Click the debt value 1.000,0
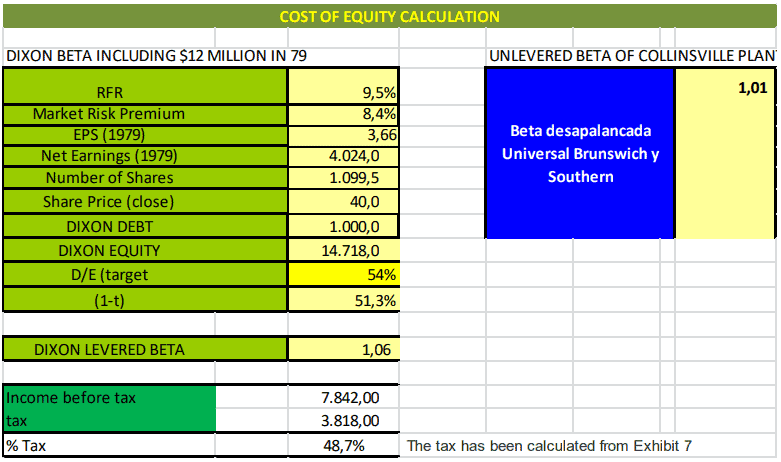Screen dimensions: 781x462 tap(344, 227)
